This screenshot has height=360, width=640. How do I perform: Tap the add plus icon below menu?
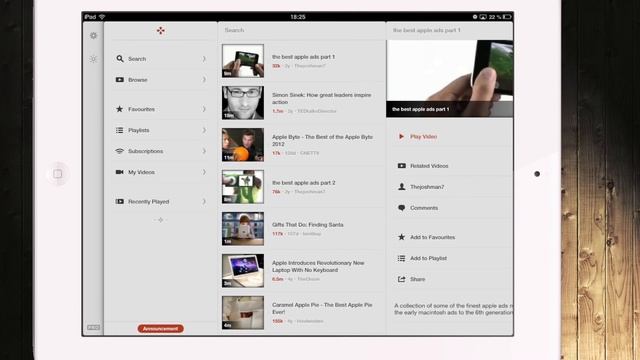click(160, 220)
